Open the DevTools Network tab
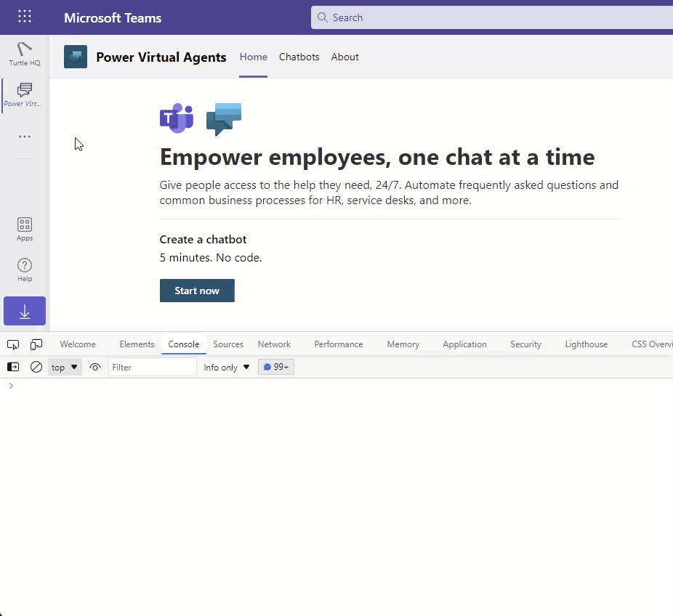The image size is (673, 616). tap(274, 344)
